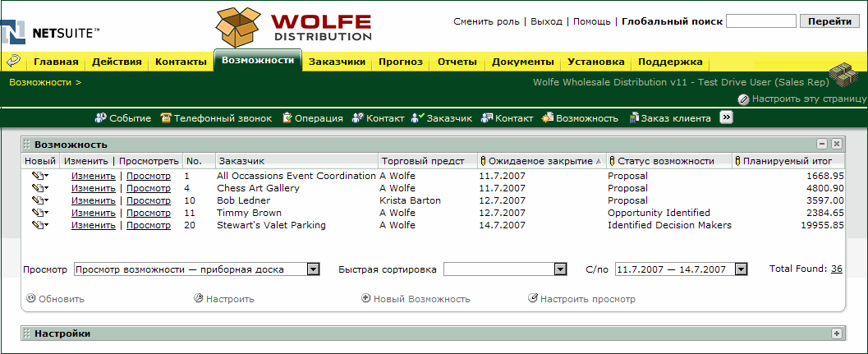Click new record icon for Chess Art Gallery row
The width and height of the screenshot is (868, 354).
coord(39,188)
